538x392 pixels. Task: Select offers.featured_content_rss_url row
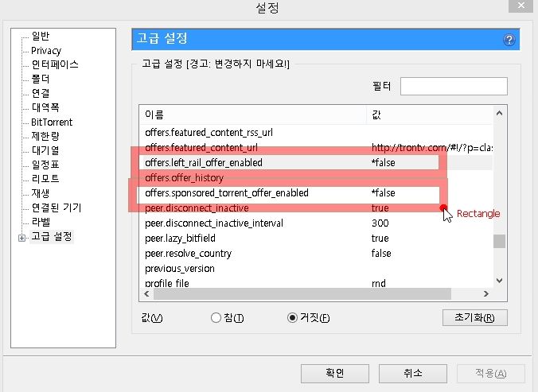pos(316,132)
